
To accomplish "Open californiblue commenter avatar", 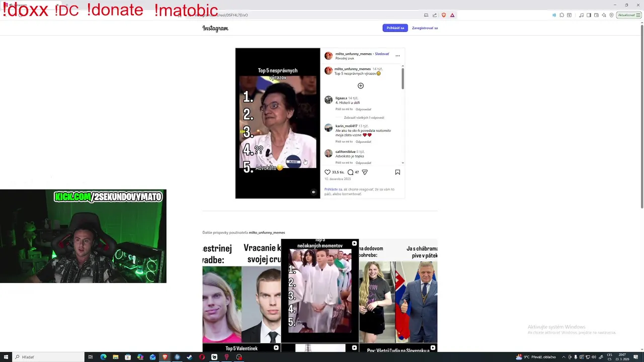I will 329,153.
